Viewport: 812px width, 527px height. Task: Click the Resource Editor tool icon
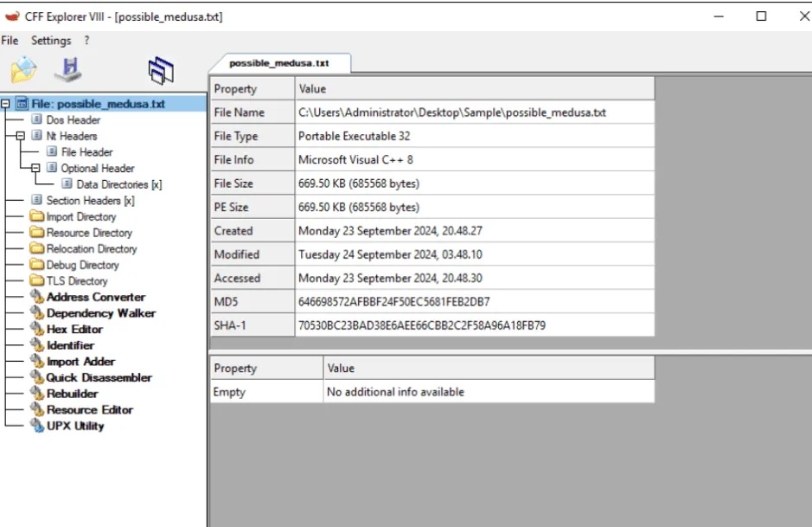37,408
